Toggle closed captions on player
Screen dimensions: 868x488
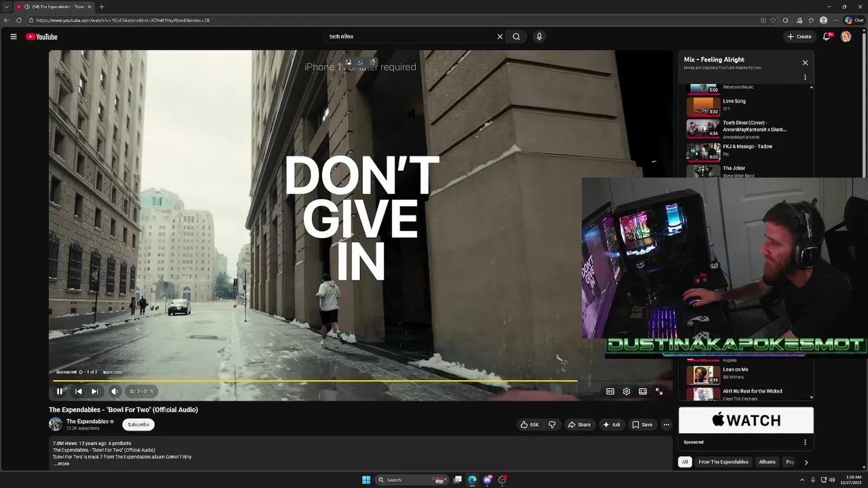pos(610,391)
